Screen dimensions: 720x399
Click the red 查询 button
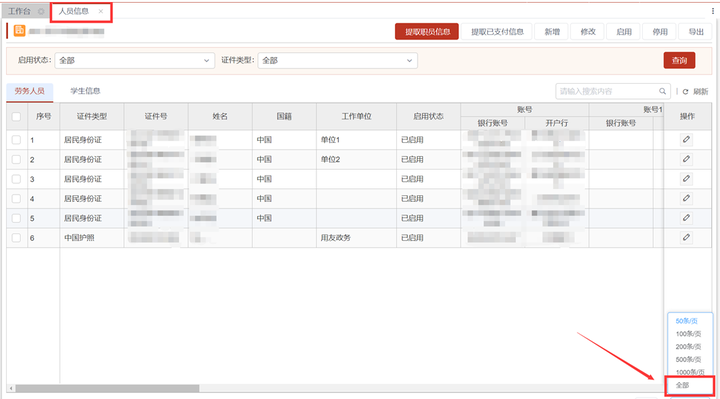pyautogui.click(x=679, y=60)
